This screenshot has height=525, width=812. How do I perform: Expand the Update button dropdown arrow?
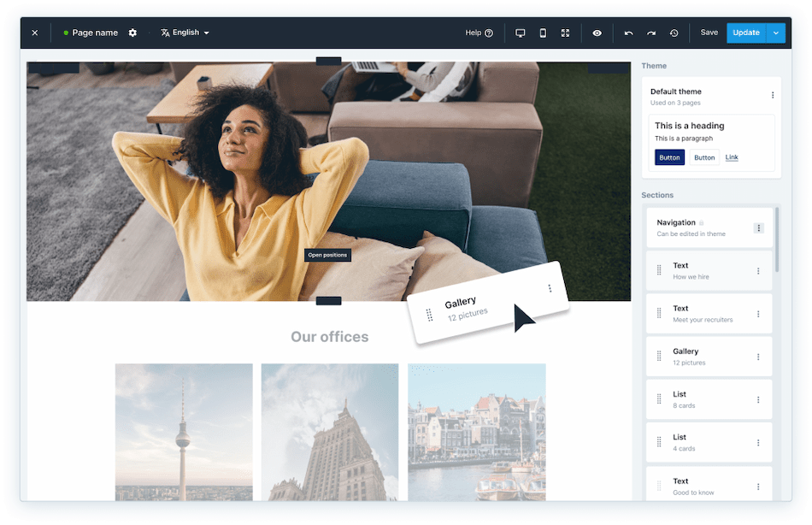click(x=775, y=32)
